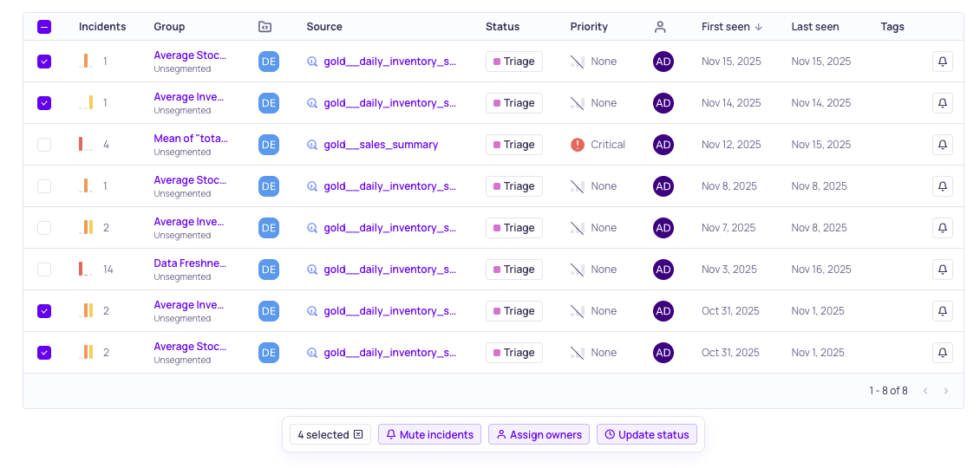Click AD avatar in Nov 15 first-seen row

[663, 62]
